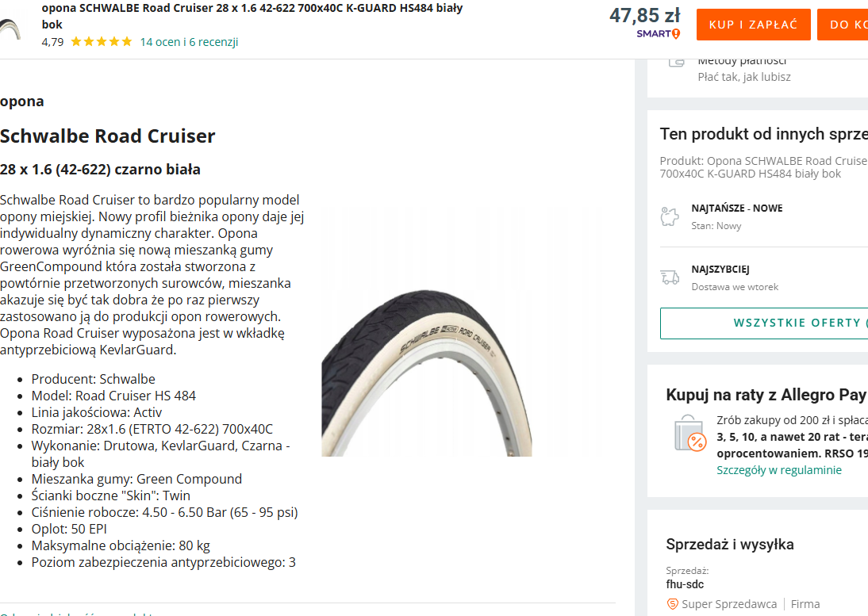This screenshot has width=868, height=616.
Task: Click the Super Sprzedawca badge icon
Action: [x=673, y=604]
